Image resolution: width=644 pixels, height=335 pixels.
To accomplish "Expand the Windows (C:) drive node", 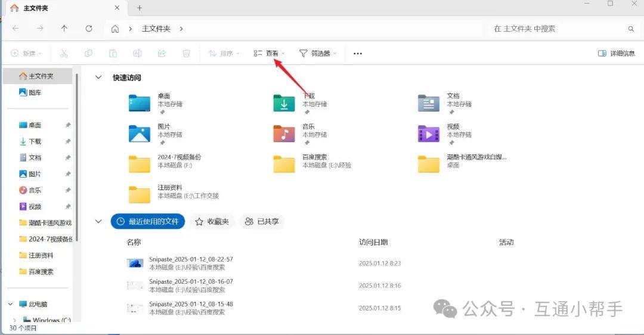I will [x=15, y=320].
